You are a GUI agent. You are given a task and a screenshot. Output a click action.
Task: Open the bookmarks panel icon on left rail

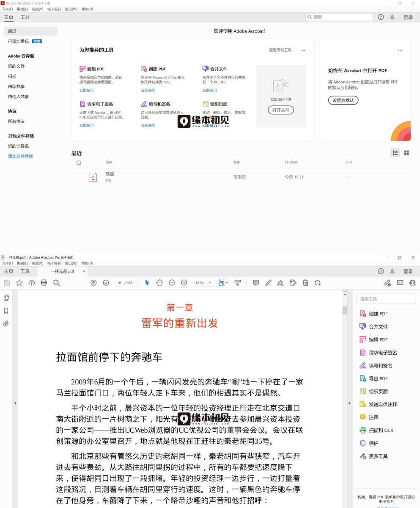coord(6,311)
